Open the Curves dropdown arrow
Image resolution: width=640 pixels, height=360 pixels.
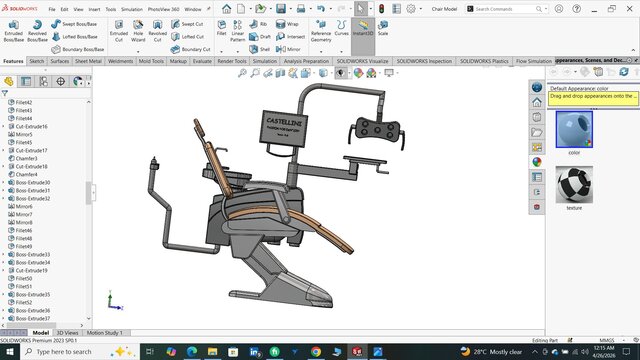[x=342, y=52]
